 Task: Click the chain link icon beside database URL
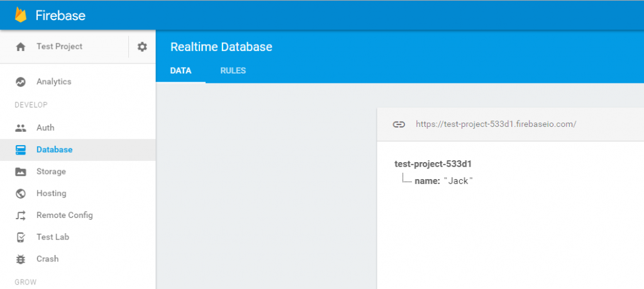pyautogui.click(x=399, y=124)
